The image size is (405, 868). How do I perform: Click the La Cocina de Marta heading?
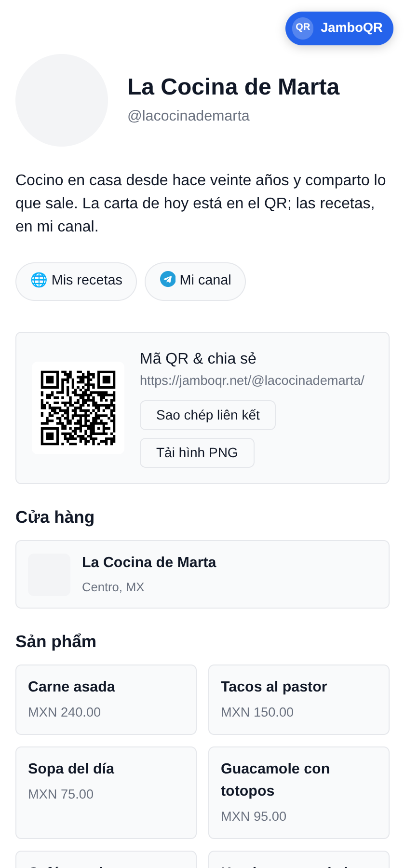tap(233, 87)
